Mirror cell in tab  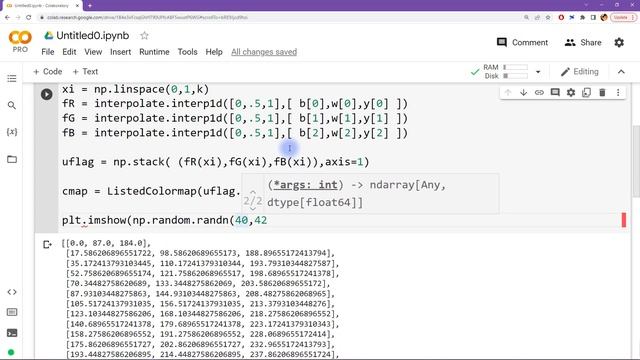(587, 93)
